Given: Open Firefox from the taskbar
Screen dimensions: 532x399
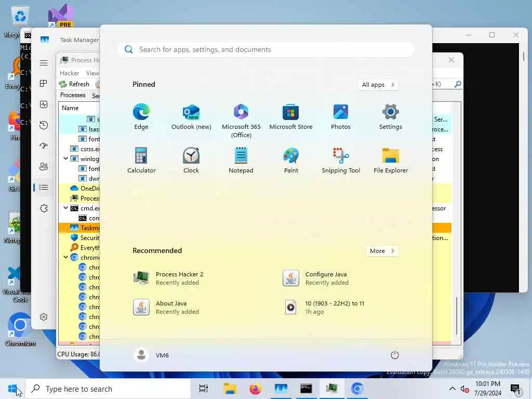Looking at the screenshot, I should pos(255,389).
